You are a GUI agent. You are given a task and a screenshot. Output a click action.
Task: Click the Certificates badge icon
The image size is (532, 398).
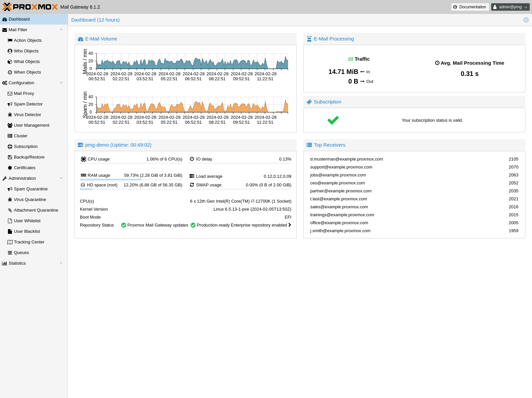[x=10, y=168]
